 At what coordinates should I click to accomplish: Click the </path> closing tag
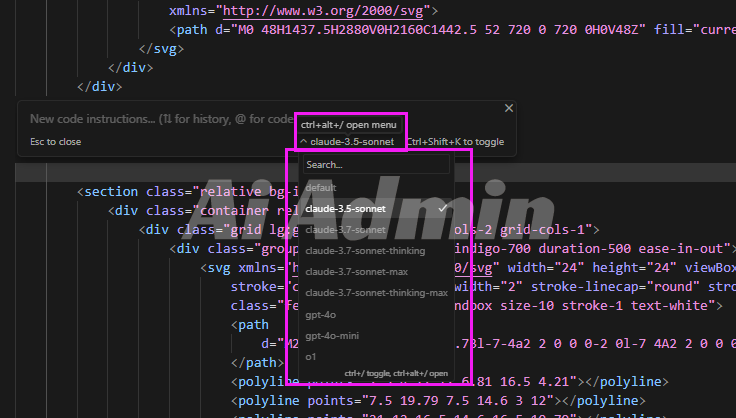tap(258, 363)
